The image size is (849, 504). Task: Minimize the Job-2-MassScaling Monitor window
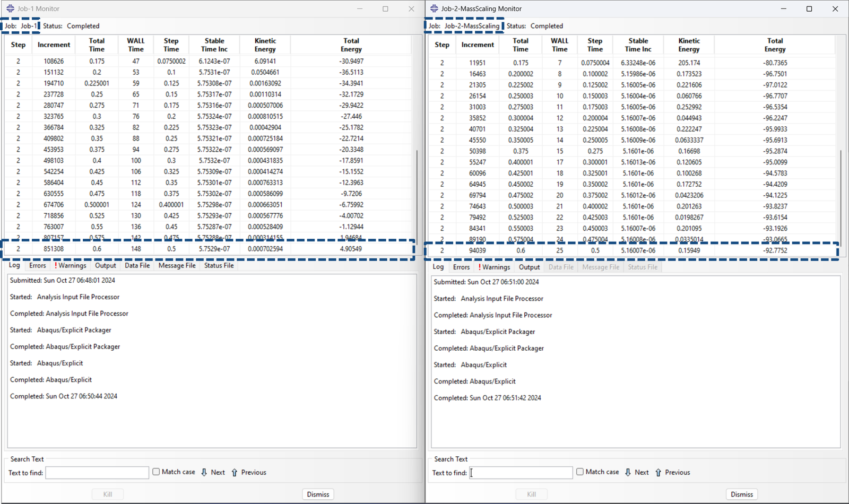tap(784, 8)
